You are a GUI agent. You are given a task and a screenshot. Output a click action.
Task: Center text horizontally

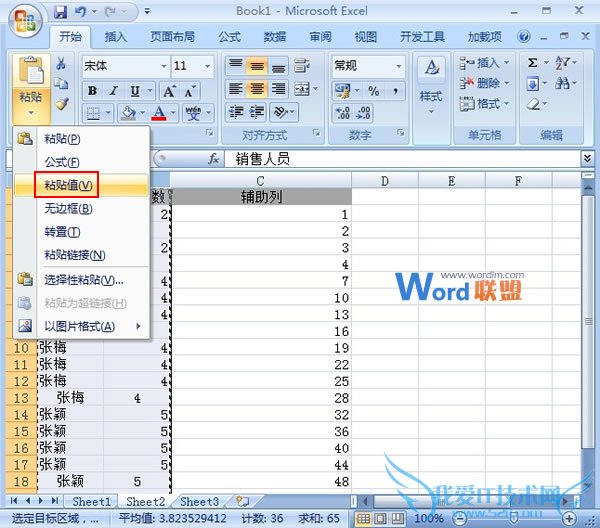(x=257, y=89)
